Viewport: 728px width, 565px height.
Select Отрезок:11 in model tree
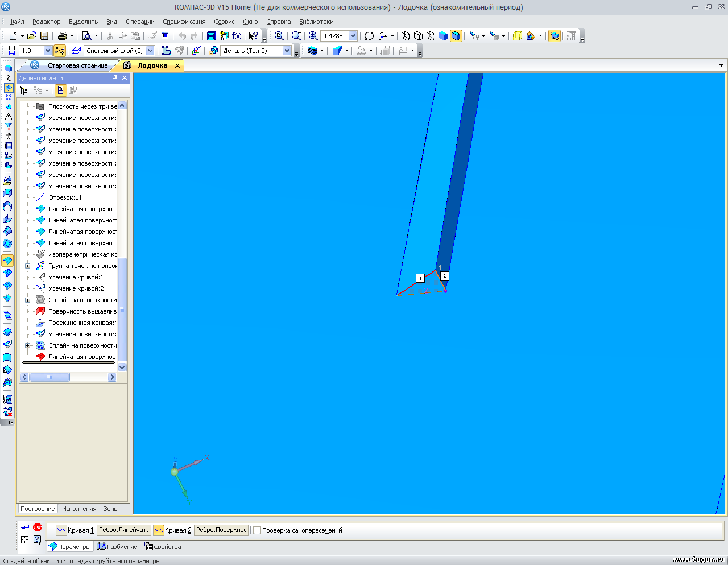(x=65, y=197)
